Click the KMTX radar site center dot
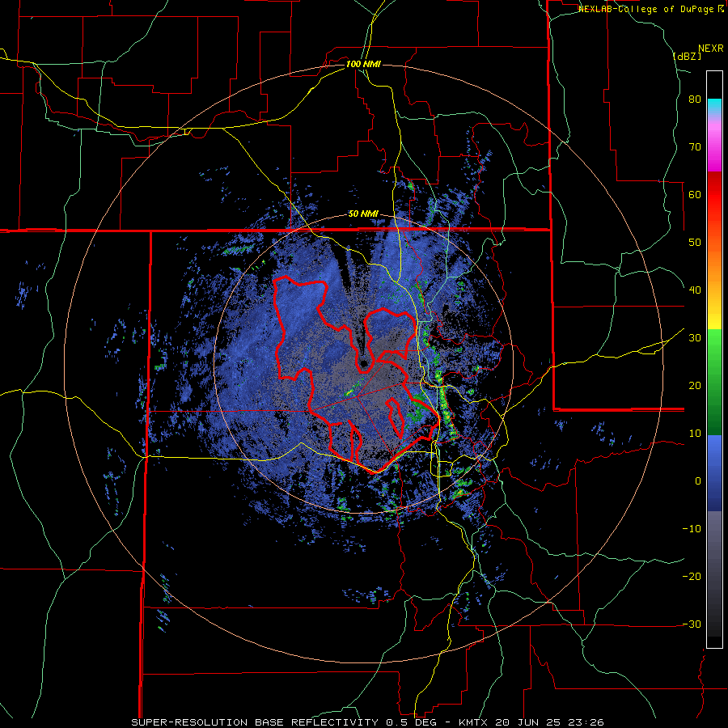The height and width of the screenshot is (728, 728). point(364,363)
